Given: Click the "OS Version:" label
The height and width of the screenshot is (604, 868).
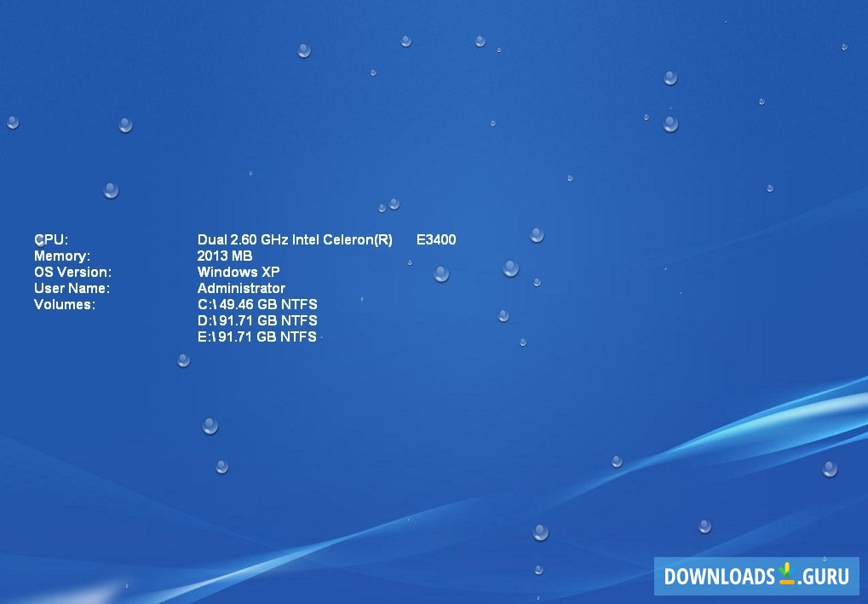Looking at the screenshot, I should point(73,272).
